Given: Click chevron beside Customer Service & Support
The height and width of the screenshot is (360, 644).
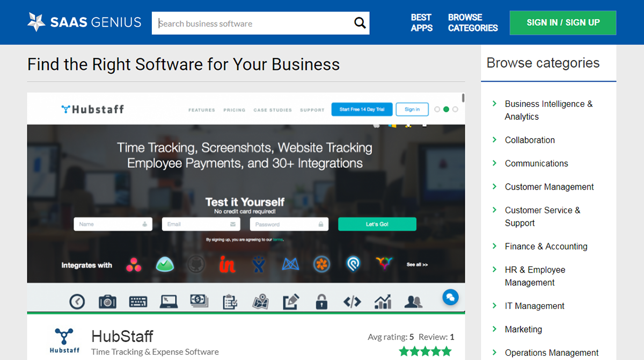Looking at the screenshot, I should point(495,210).
